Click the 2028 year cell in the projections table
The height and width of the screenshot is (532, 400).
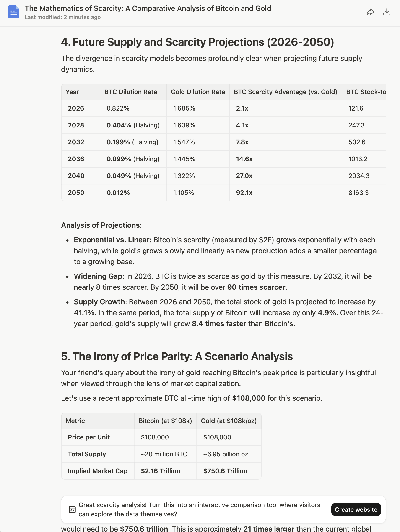coord(76,125)
